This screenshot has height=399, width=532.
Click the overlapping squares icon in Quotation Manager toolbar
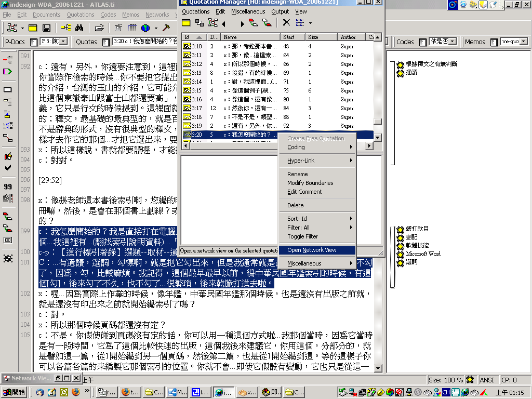(x=199, y=23)
